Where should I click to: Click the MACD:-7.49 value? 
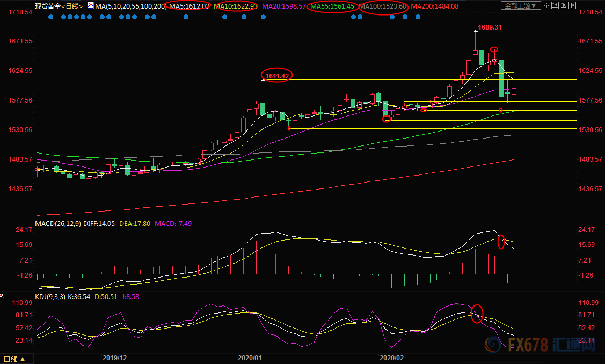point(173,223)
